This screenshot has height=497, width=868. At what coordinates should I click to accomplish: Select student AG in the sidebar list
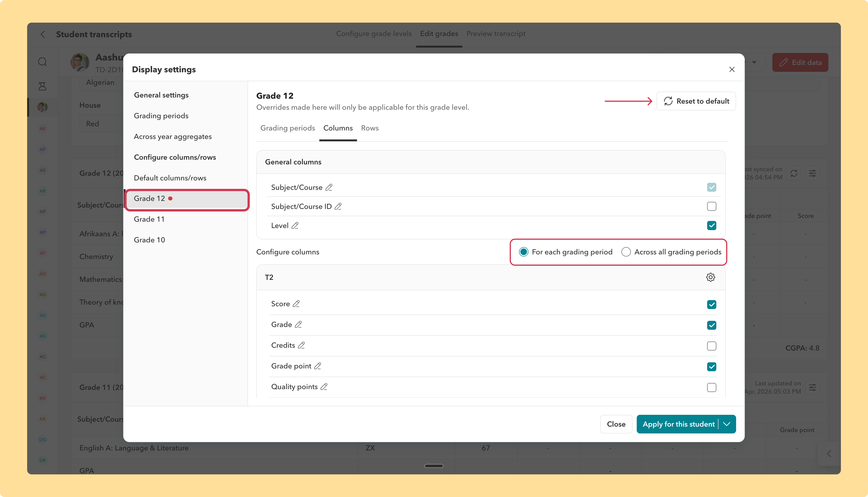(42, 295)
